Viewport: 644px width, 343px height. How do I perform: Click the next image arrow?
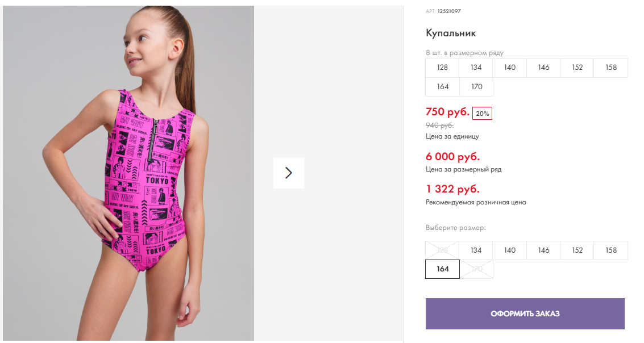click(x=288, y=173)
